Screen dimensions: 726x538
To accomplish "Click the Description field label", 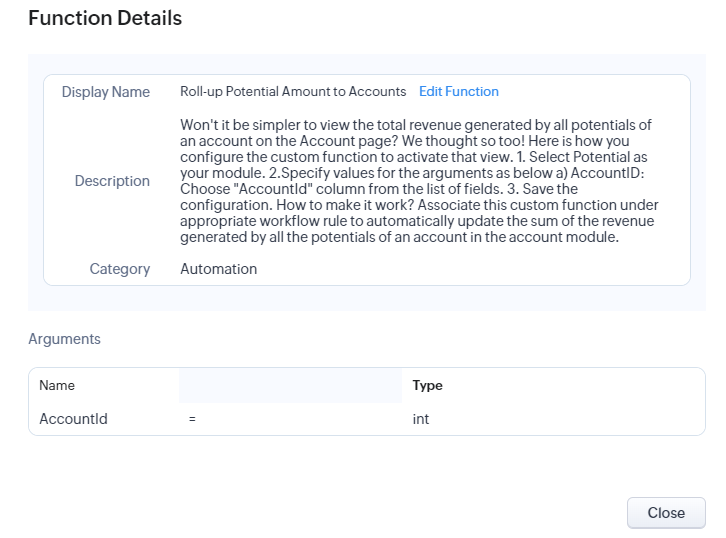I will click(x=112, y=181).
